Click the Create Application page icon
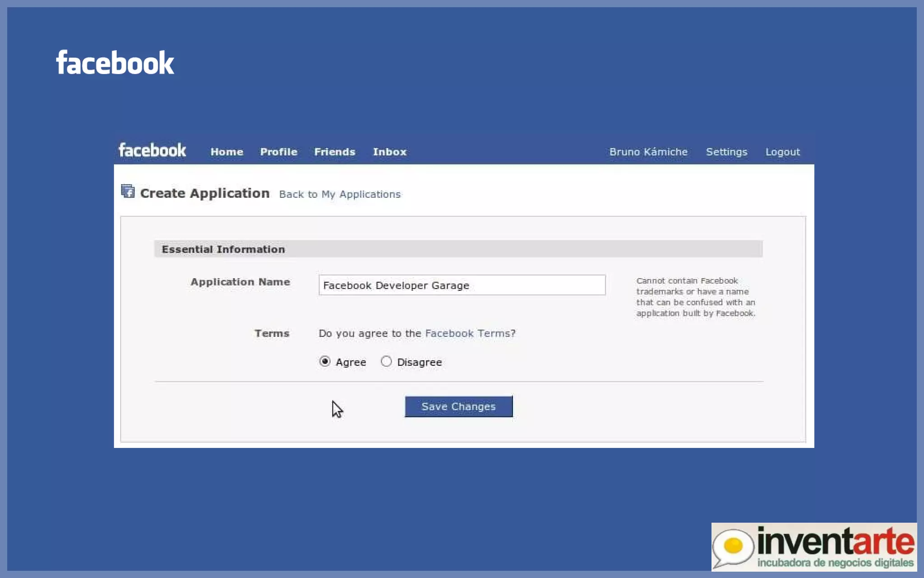The height and width of the screenshot is (578, 924). (x=128, y=191)
